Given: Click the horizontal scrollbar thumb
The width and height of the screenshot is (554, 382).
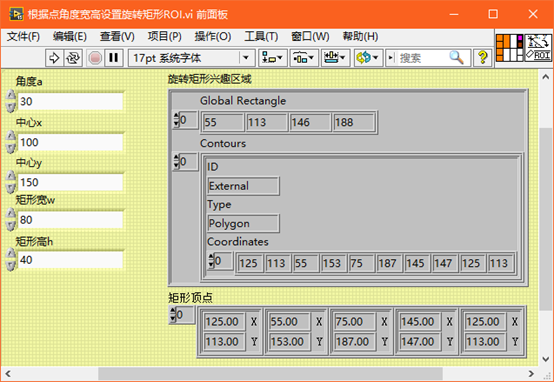Looking at the screenshot, I should [270, 374].
